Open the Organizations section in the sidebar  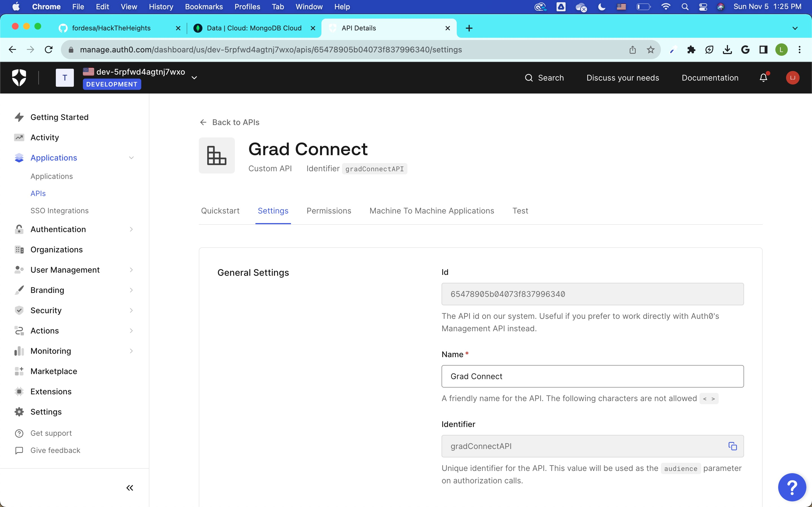pyautogui.click(x=56, y=250)
